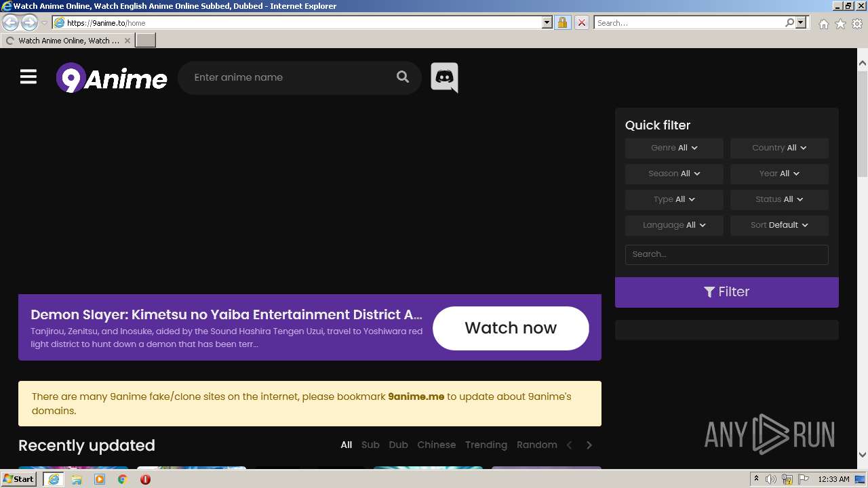Click the security lock icon
Viewport: 868px width, 488px height.
(x=562, y=22)
